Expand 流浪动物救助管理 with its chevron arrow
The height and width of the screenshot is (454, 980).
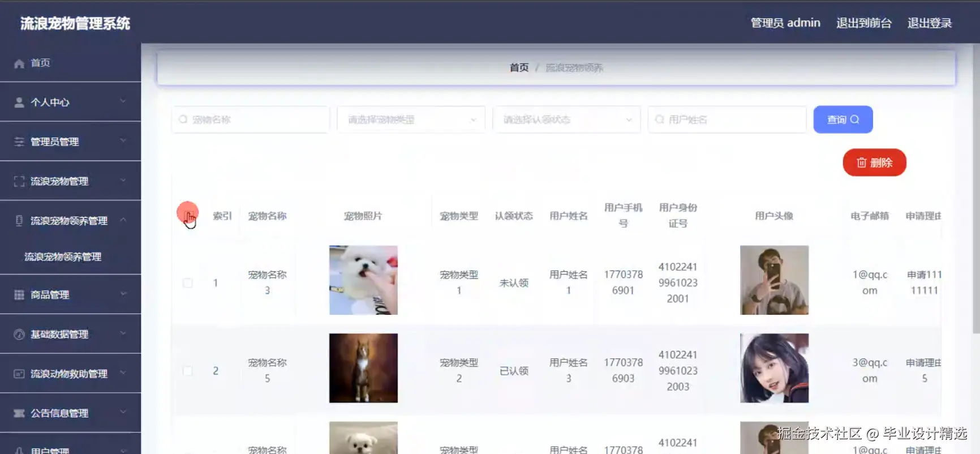pyautogui.click(x=123, y=374)
